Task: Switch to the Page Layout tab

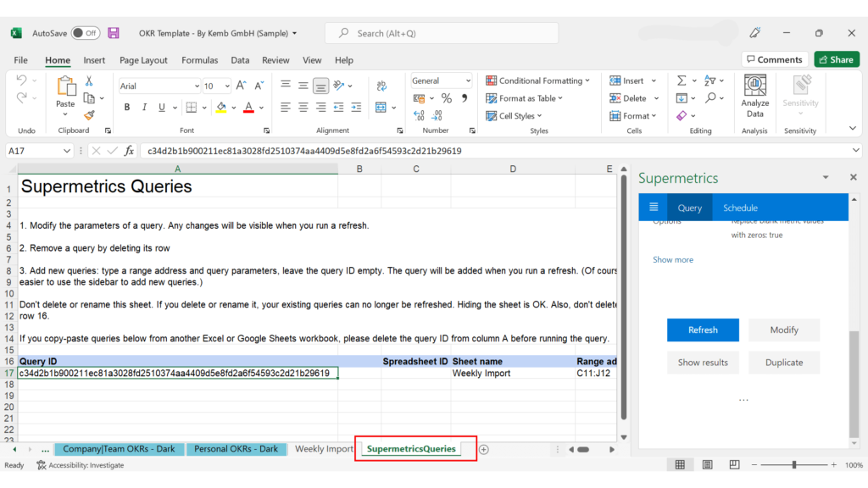Action: 143,60
